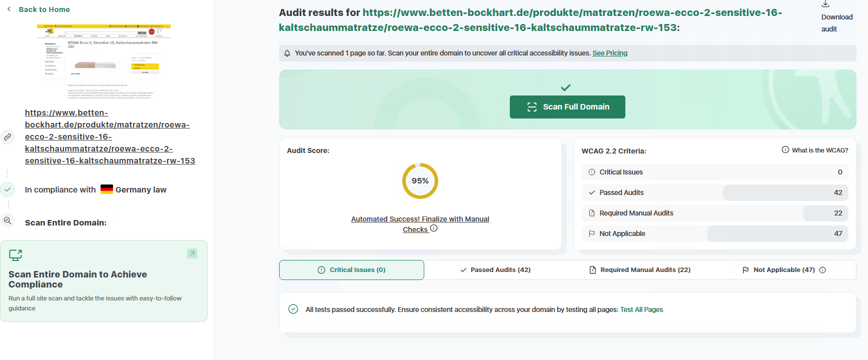Viewport: 868px width, 360px height.
Task: Switch to the Passed Audits (42) tab
Action: point(495,270)
